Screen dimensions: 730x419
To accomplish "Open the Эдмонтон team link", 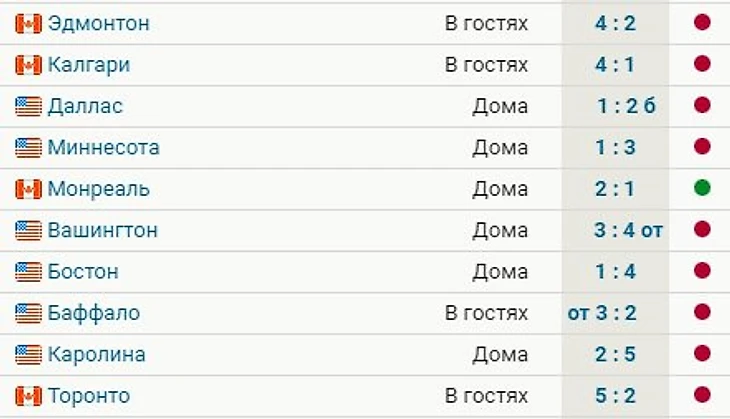I will click(99, 23).
